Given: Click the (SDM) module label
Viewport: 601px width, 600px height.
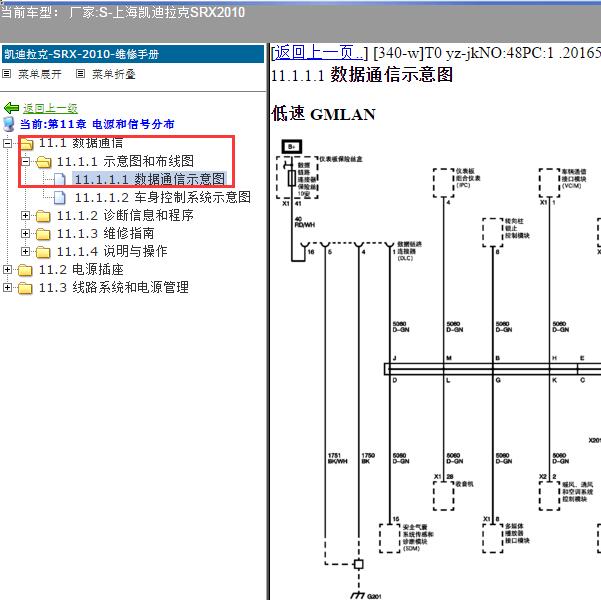Looking at the screenshot, I should coord(411,549).
